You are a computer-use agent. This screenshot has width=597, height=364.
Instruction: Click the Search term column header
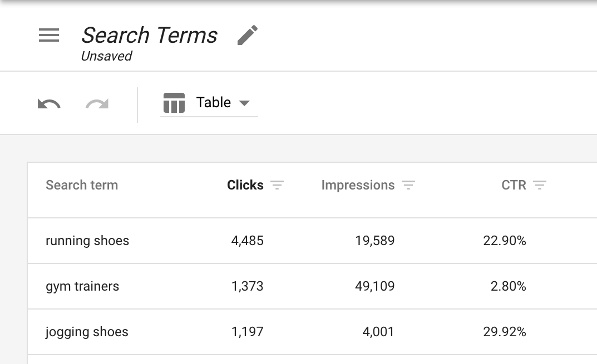click(82, 185)
